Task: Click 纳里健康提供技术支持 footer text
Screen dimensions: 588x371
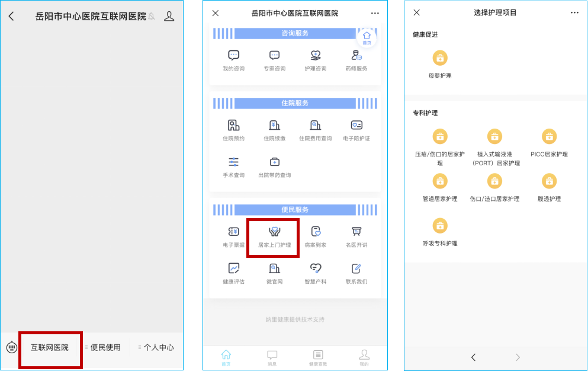Action: tap(295, 319)
